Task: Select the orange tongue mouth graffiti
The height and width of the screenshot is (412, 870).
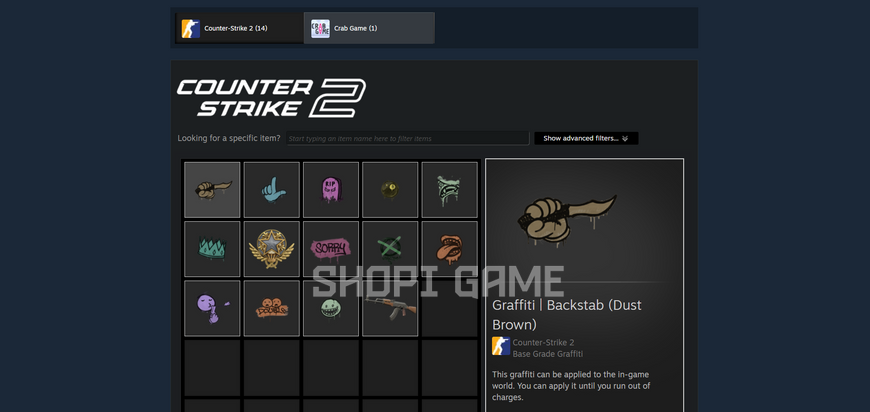Action: [449, 249]
